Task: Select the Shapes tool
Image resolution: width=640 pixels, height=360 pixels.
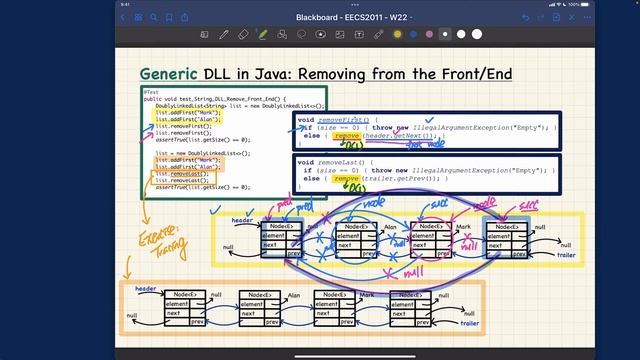Action: click(x=282, y=35)
